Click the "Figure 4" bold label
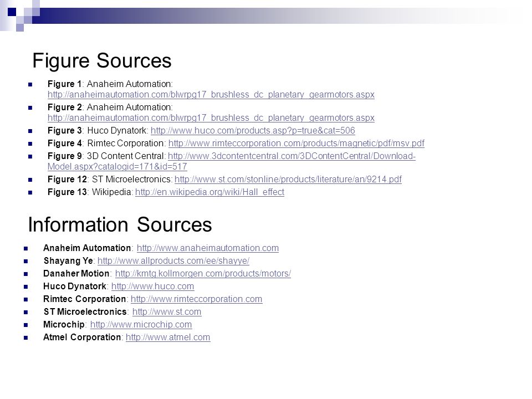This screenshot has height=399, width=532. (64, 144)
